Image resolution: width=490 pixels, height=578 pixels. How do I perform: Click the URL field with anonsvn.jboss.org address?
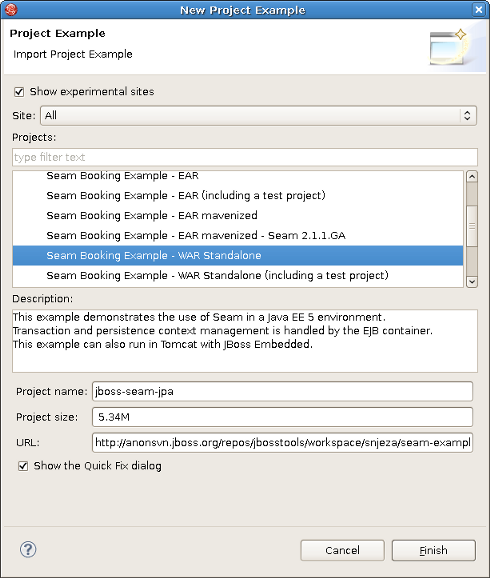point(282,442)
